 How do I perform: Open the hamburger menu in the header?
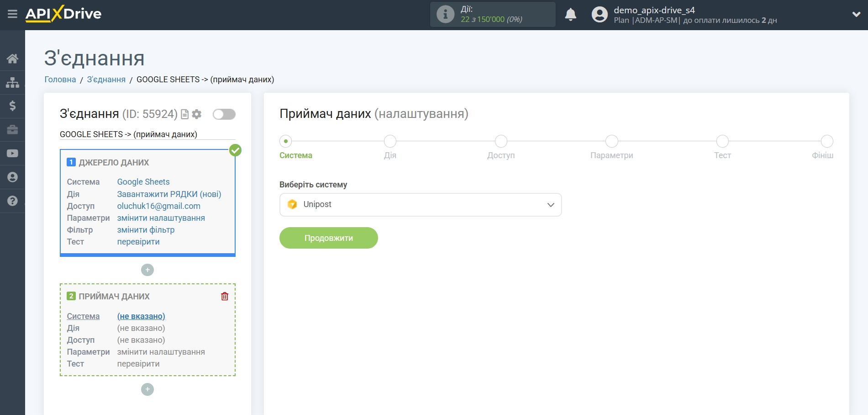(x=12, y=14)
